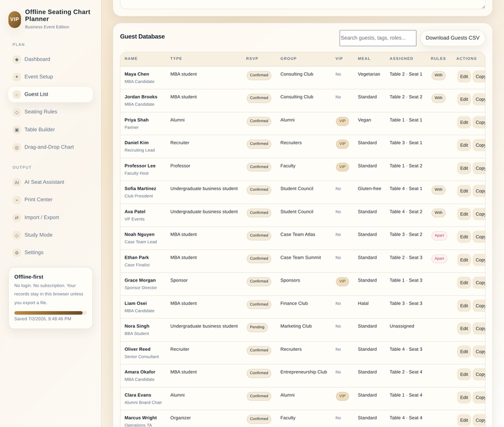Image resolution: width=504 pixels, height=427 pixels.
Task: Edit Nora Singh's guest record
Action: click(464, 329)
